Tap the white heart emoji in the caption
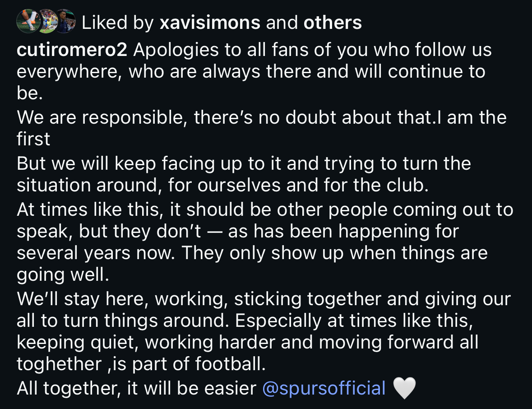The height and width of the screenshot is (409, 532). (x=404, y=389)
